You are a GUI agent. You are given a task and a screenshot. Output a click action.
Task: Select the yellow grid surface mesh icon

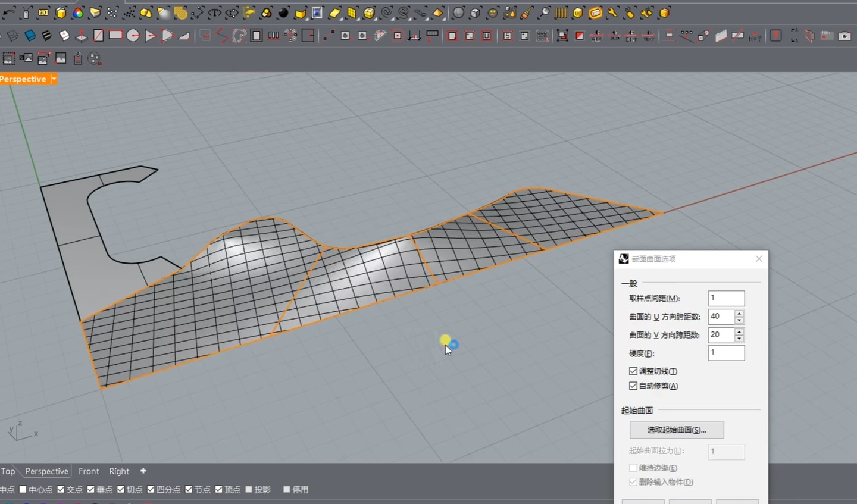(352, 12)
